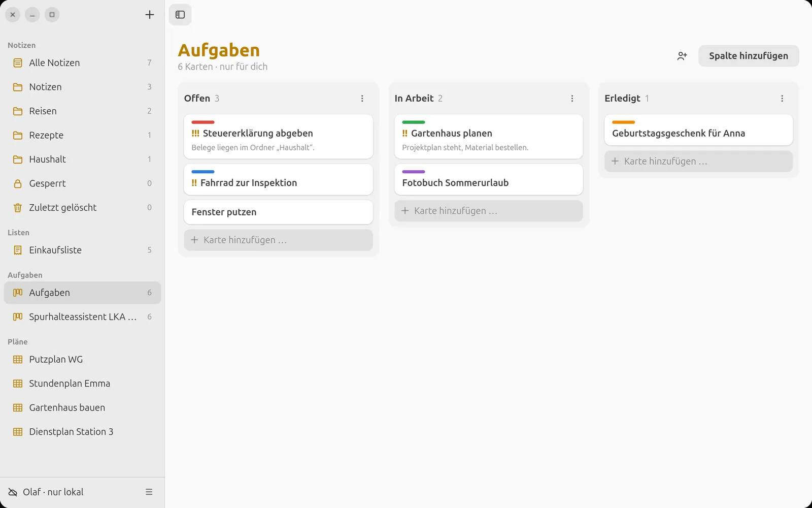Click the Erledigt column title

tap(622, 99)
